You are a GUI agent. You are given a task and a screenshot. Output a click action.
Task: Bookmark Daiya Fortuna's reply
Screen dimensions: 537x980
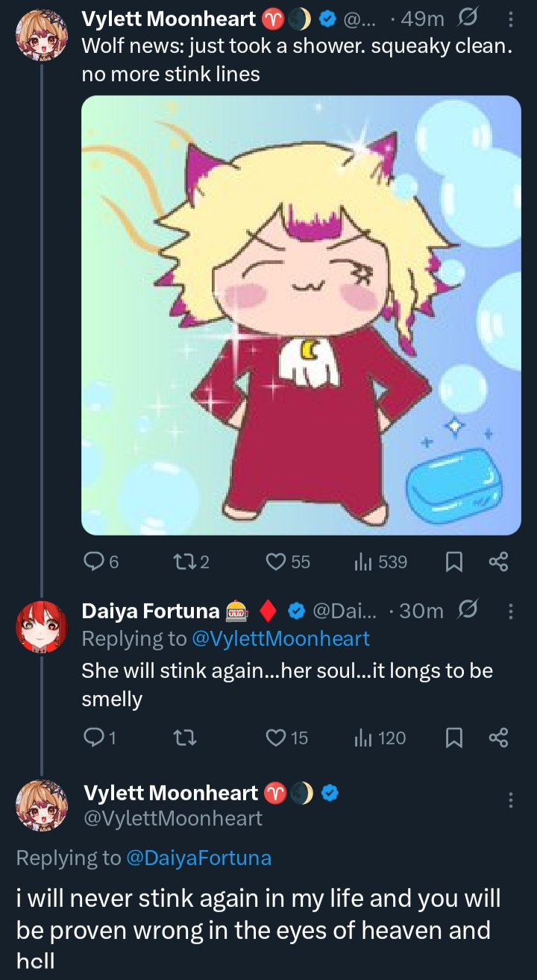pyautogui.click(x=453, y=738)
